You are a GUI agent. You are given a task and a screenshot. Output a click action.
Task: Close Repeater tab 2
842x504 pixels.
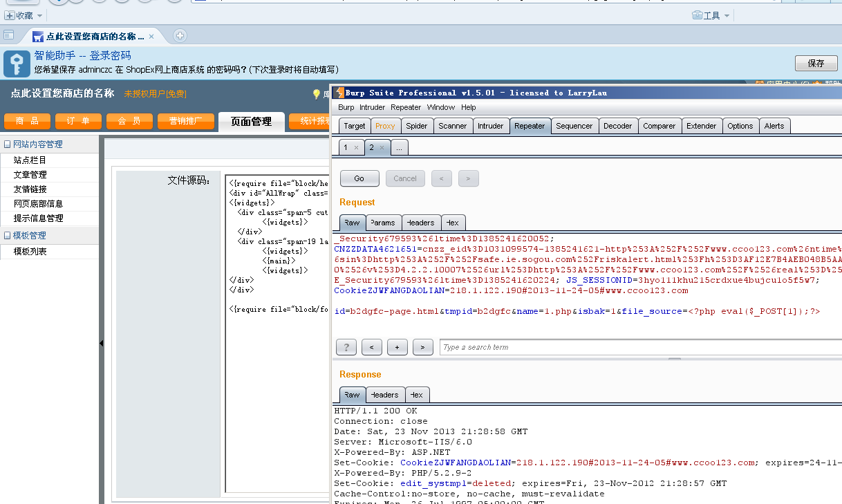click(382, 147)
